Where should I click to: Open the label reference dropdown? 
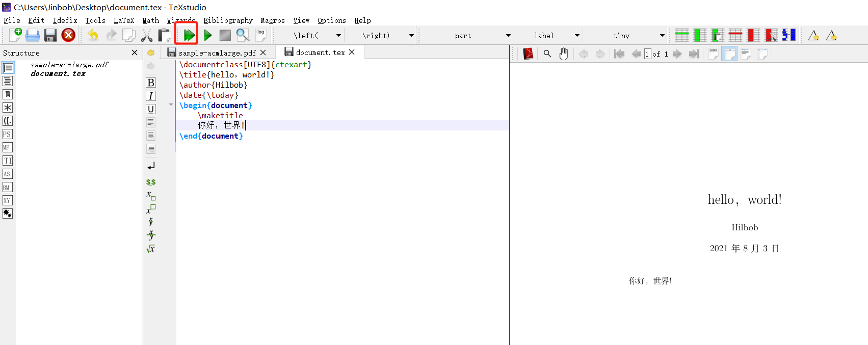pos(577,36)
